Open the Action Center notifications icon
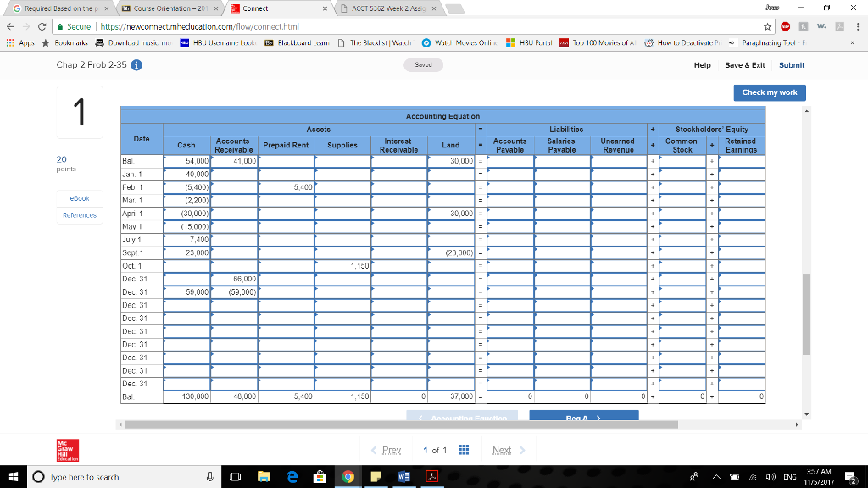The width and height of the screenshot is (868, 488). coord(851,477)
